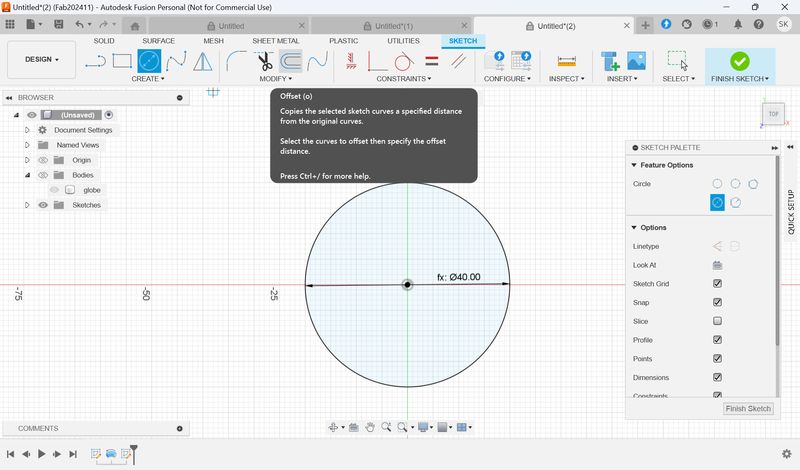Switch to the SURFACE tab

point(159,41)
